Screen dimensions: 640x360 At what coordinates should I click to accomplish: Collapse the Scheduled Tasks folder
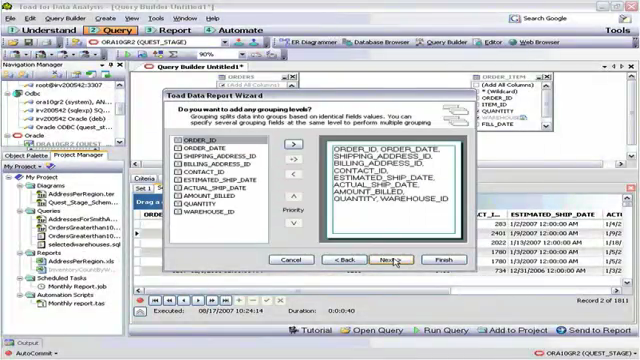19,278
